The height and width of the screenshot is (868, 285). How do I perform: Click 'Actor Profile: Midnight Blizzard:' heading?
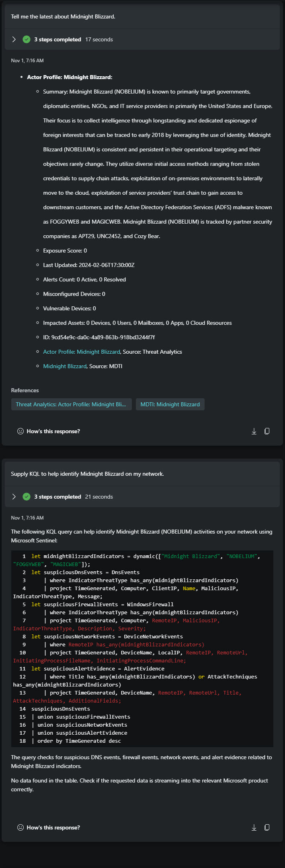click(x=70, y=77)
